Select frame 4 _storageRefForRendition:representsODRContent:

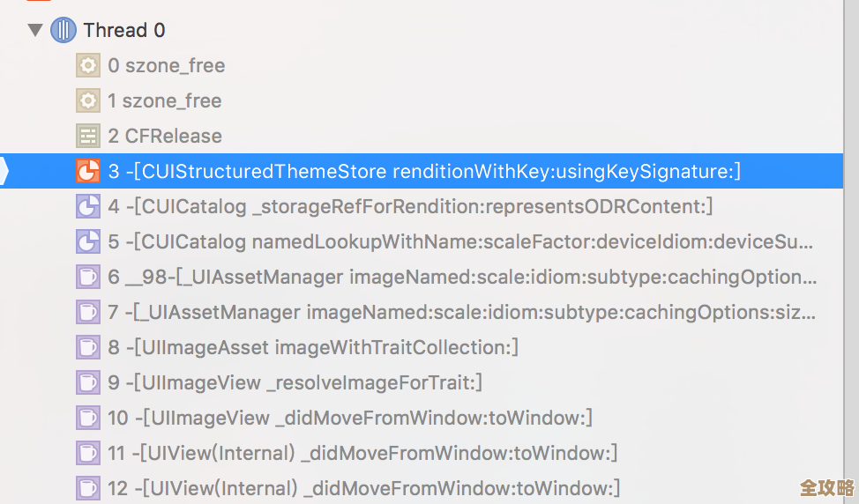pos(410,206)
